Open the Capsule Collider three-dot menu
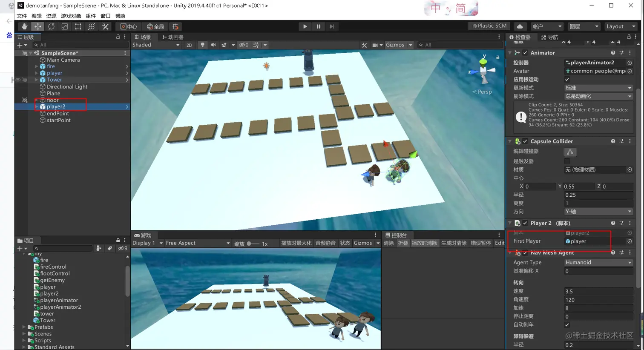644x350 pixels. tap(630, 141)
